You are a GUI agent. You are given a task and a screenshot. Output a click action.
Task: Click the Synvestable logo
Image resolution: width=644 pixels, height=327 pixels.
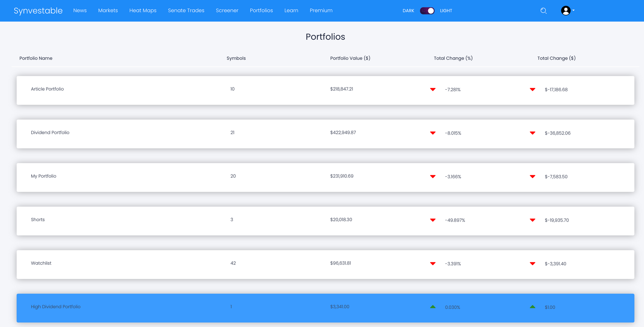point(38,11)
